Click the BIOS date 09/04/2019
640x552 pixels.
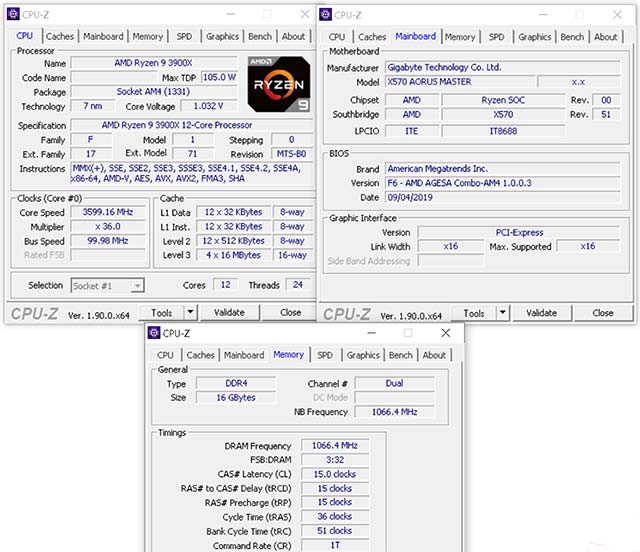click(x=503, y=198)
